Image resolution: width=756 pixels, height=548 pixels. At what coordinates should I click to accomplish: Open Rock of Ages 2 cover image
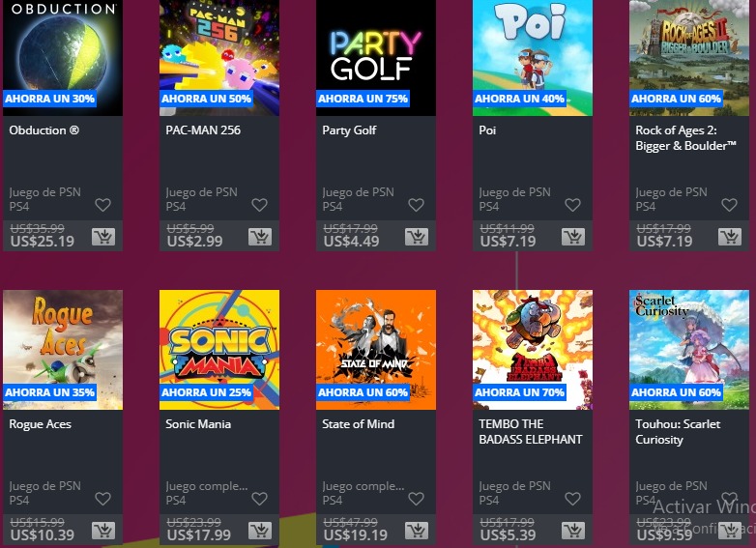[x=689, y=58]
